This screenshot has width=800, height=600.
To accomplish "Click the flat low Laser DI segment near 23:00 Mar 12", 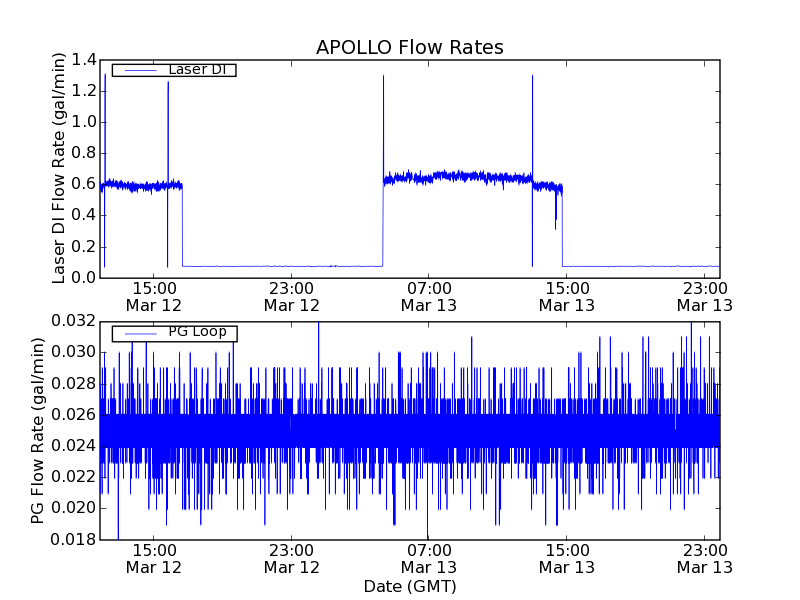I will click(290, 266).
